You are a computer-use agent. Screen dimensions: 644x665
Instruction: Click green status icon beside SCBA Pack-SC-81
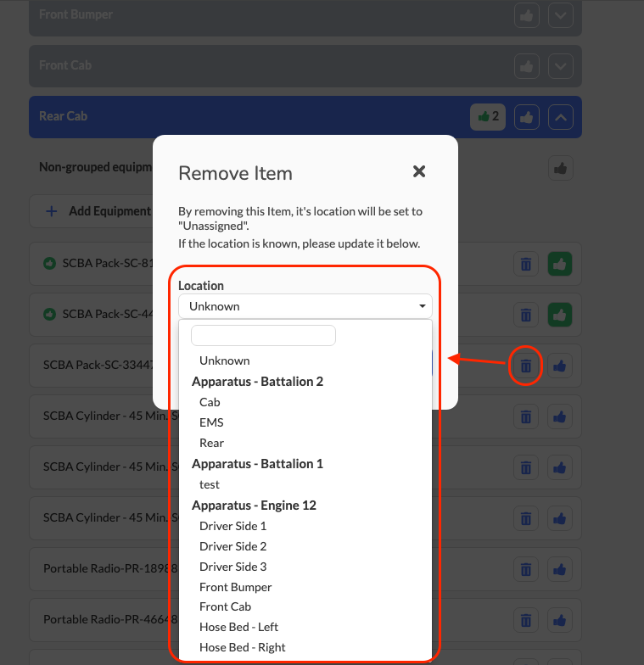tap(49, 263)
